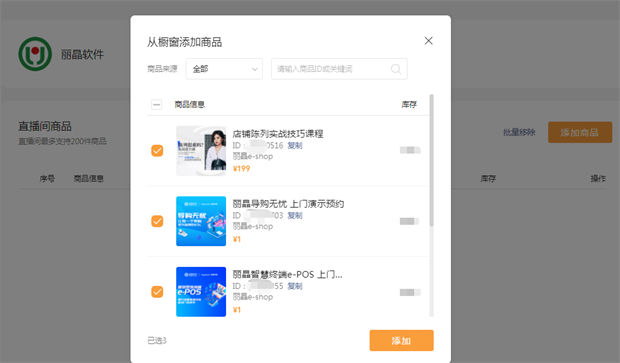Viewport: 620px width, 363px height.
Task: Click the 库存 column header in dialog
Action: point(409,104)
